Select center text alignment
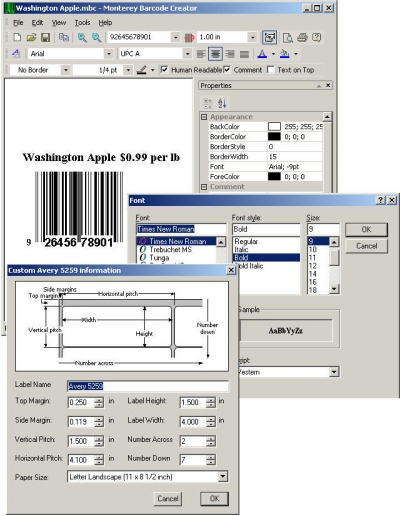Viewport: 400px width, 516px height. [215, 54]
